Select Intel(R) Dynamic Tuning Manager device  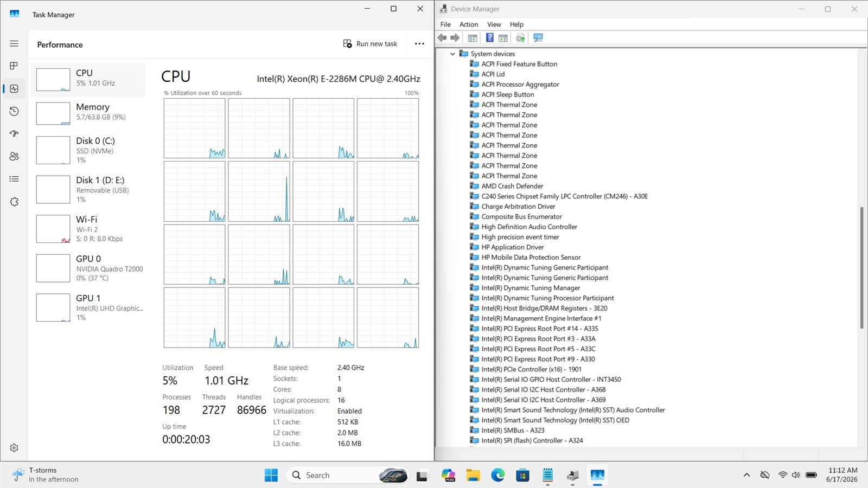pyautogui.click(x=531, y=288)
